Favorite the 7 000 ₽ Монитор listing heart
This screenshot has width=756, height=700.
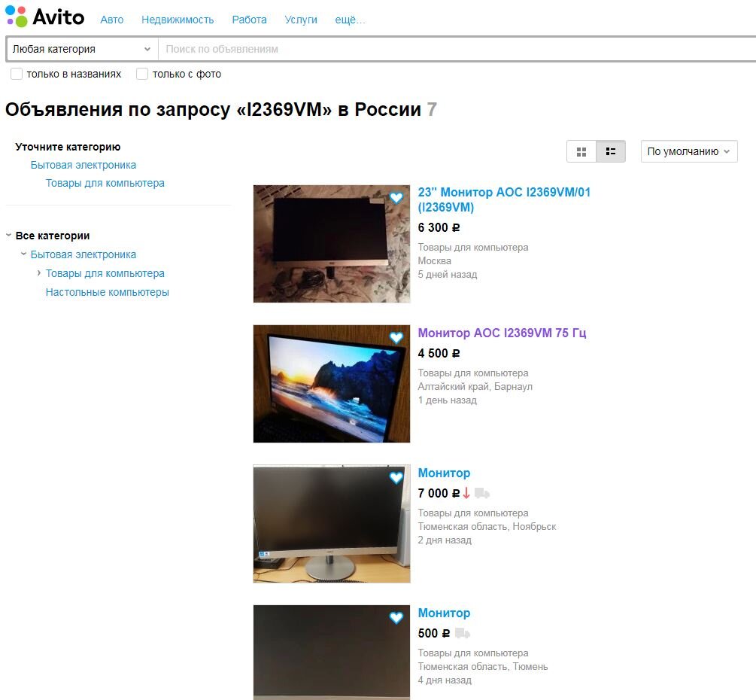[x=396, y=478]
